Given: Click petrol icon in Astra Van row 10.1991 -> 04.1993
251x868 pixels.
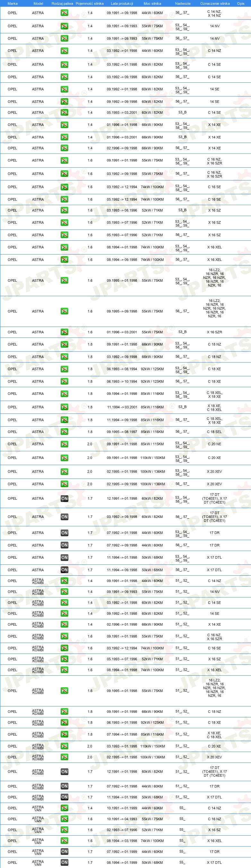Looking at the screenshot, I should pyautogui.click(x=65, y=819).
